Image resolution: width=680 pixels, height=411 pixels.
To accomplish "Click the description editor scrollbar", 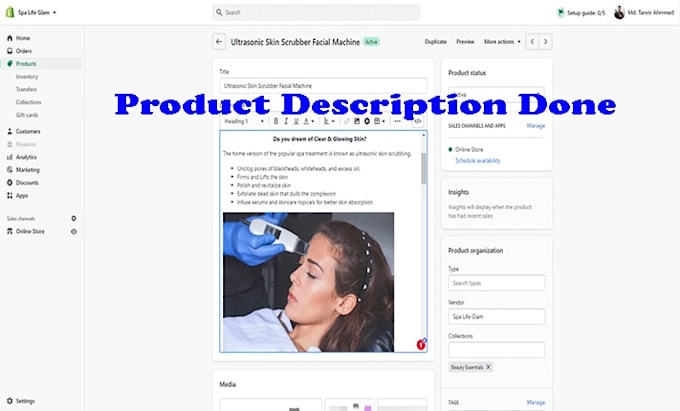I will [x=424, y=168].
